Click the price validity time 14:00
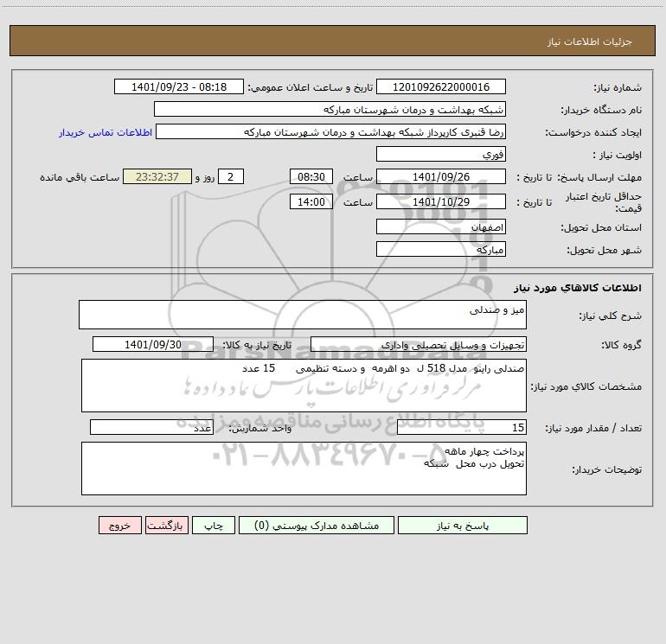Viewport: 666px width, 644px height. [x=311, y=201]
